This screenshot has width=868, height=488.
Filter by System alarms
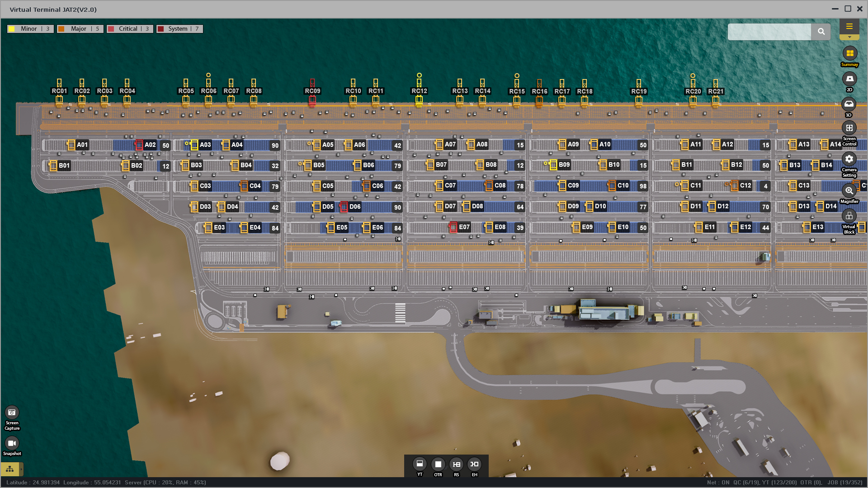[x=179, y=29]
